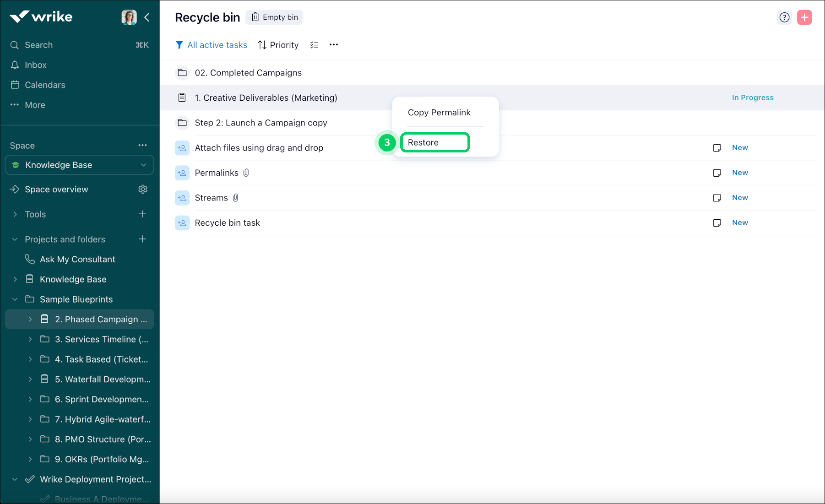Open the Inbox bell icon
This screenshot has width=825, height=504.
(14, 65)
